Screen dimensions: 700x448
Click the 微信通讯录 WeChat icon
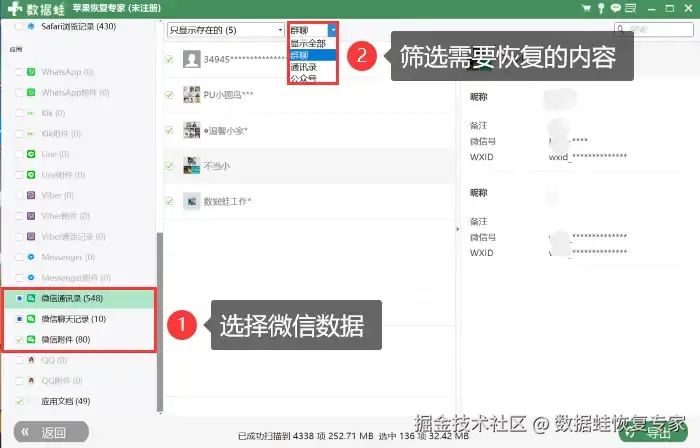click(31, 298)
